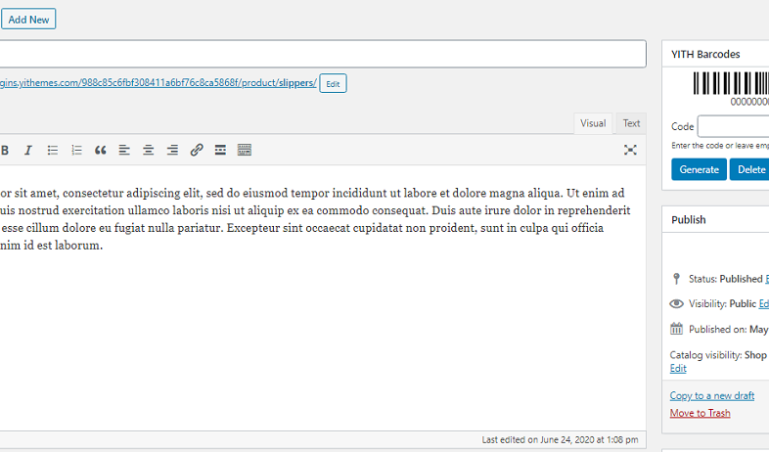Image resolution: width=769 pixels, height=452 pixels.
Task: Insert Read More tag
Action: click(x=220, y=150)
